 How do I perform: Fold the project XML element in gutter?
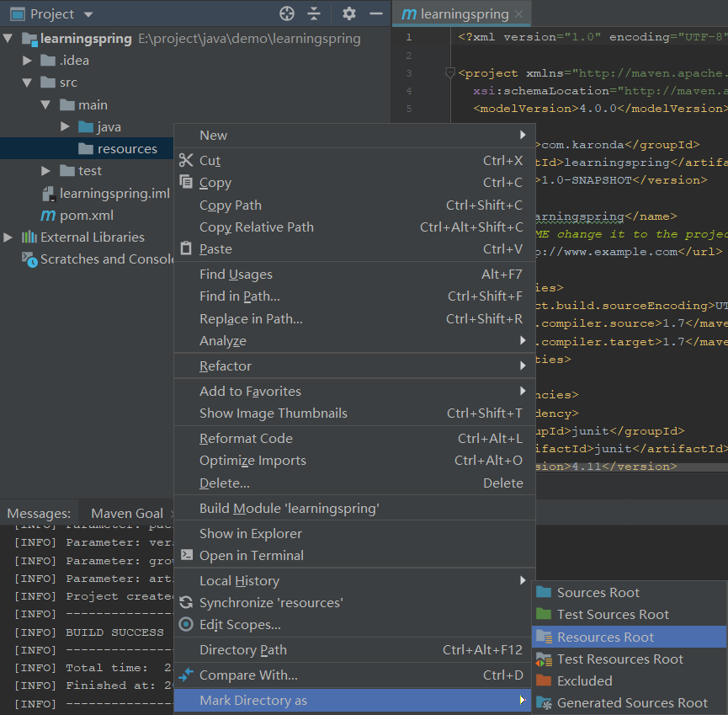pos(450,73)
